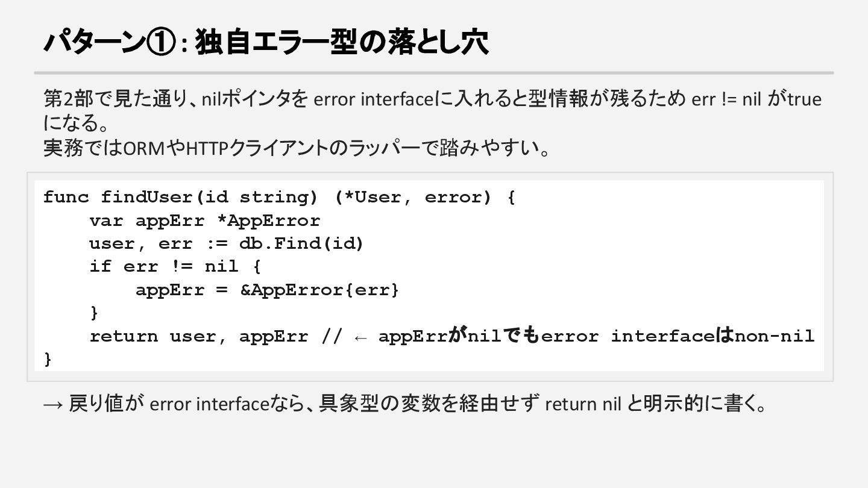This screenshot has width=868, height=488.
Task: Click the 'var appErr *AppError' code line
Action: [x=204, y=221]
